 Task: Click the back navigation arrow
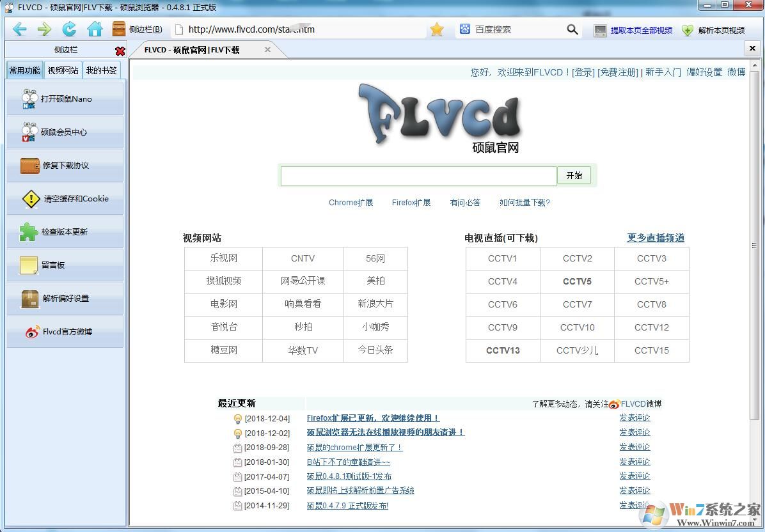20,29
